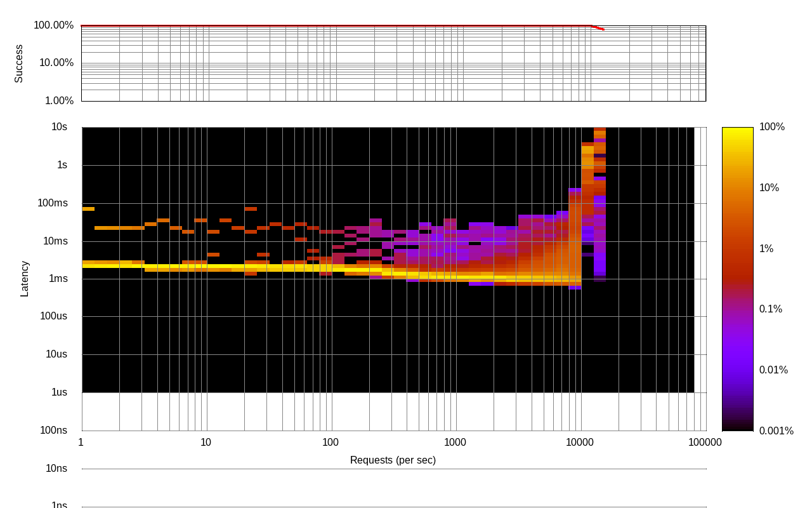Select the 100.00% success axis label
812x508 pixels.
[x=53, y=25]
